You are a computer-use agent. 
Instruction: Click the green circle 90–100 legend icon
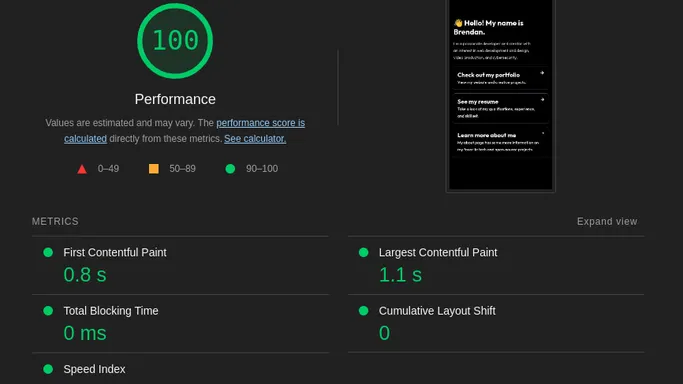tap(230, 169)
